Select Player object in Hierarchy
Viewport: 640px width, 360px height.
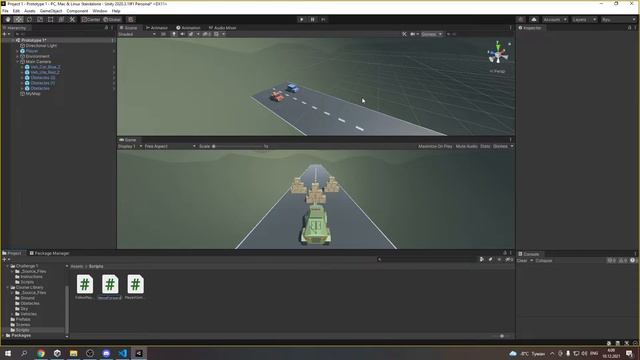31,51
